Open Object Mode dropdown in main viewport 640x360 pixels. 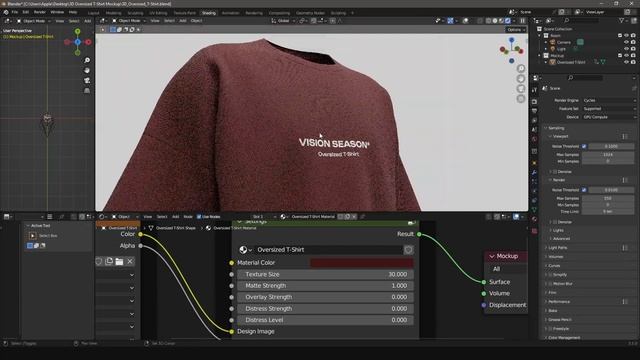click(x=129, y=20)
